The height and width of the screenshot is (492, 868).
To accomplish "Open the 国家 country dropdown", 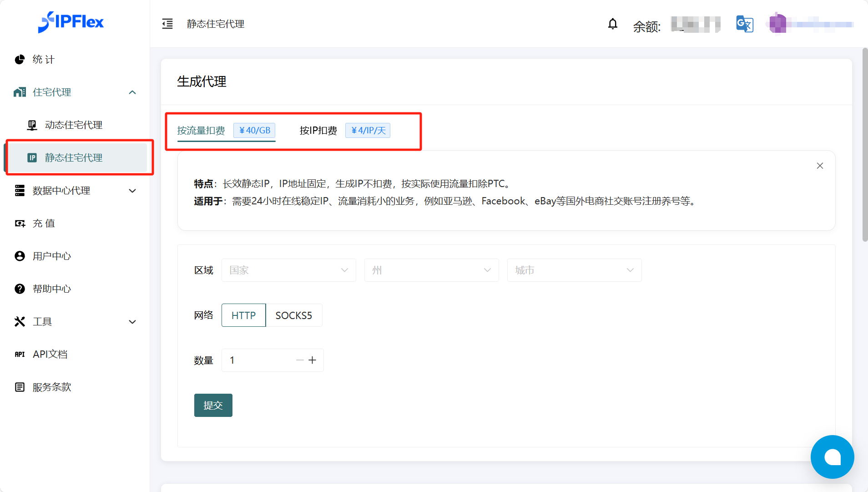I will (288, 270).
